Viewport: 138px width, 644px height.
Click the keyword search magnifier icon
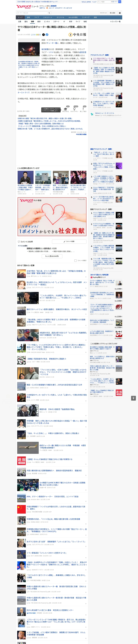(x=49, y=13)
